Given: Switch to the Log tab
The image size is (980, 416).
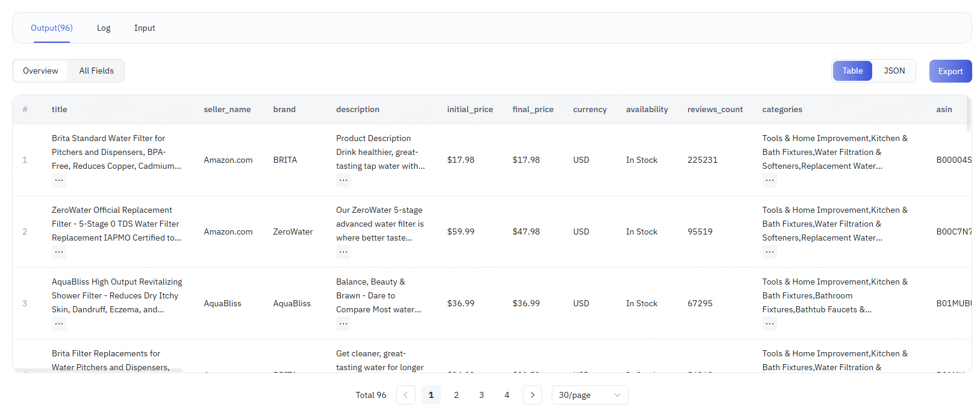Looking at the screenshot, I should pyautogui.click(x=104, y=28).
